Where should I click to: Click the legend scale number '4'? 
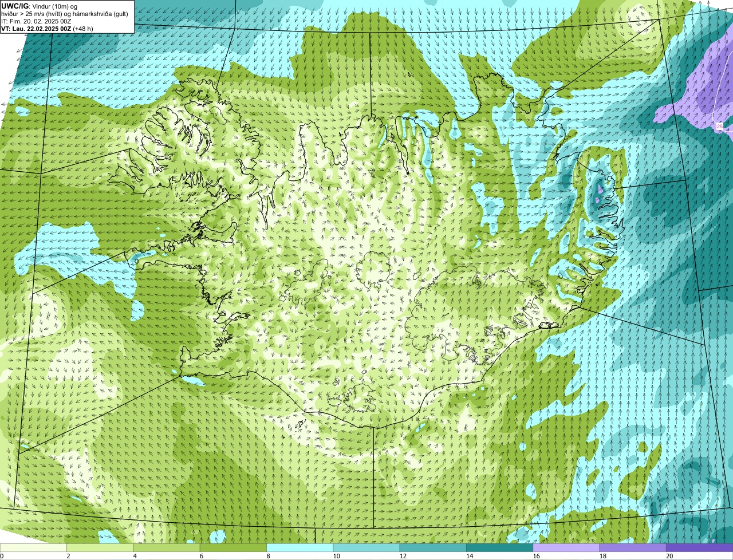[x=135, y=555]
